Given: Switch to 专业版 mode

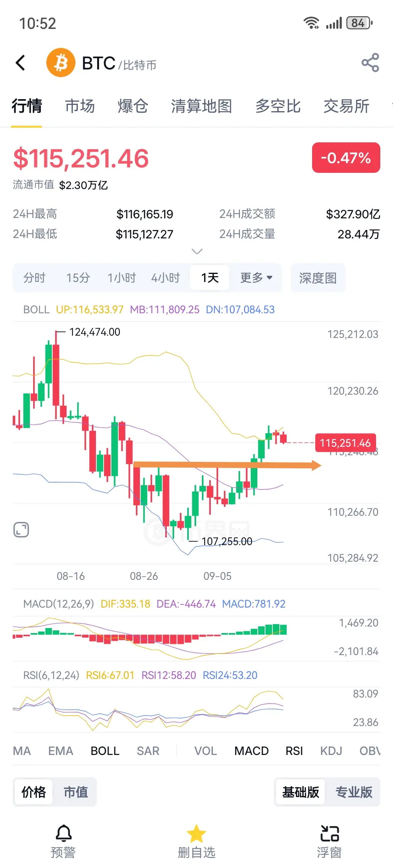Looking at the screenshot, I should point(354,792).
